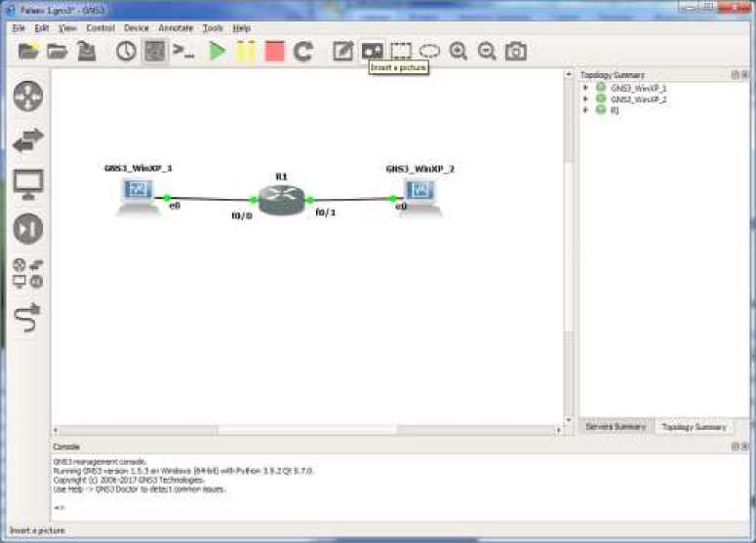Open the View menu
The width and height of the screenshot is (756, 543).
point(67,28)
